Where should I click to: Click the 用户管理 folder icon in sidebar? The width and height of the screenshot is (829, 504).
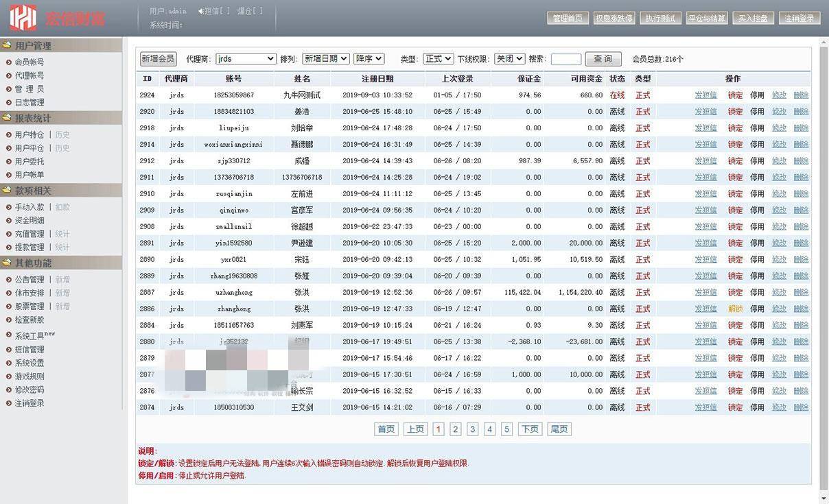click(7, 45)
